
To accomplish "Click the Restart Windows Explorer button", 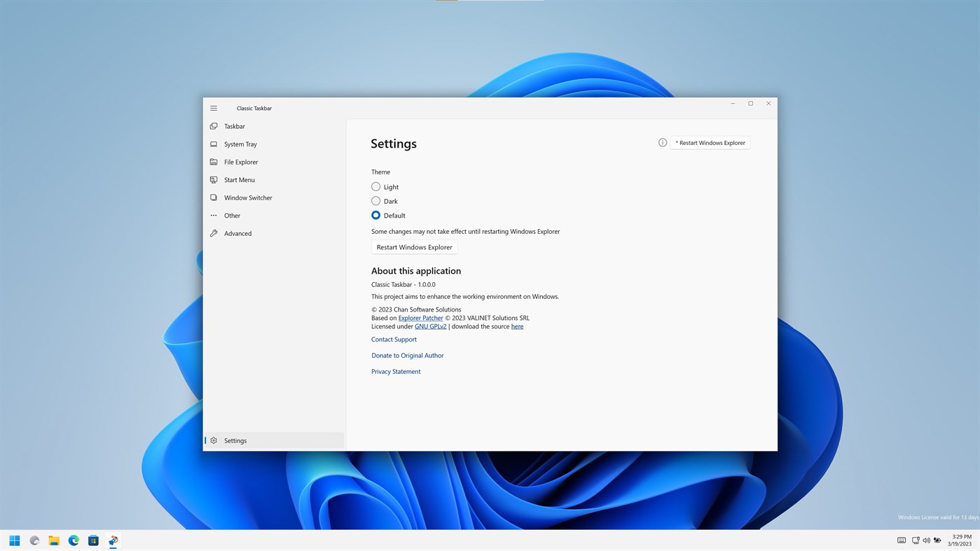I will click(414, 246).
